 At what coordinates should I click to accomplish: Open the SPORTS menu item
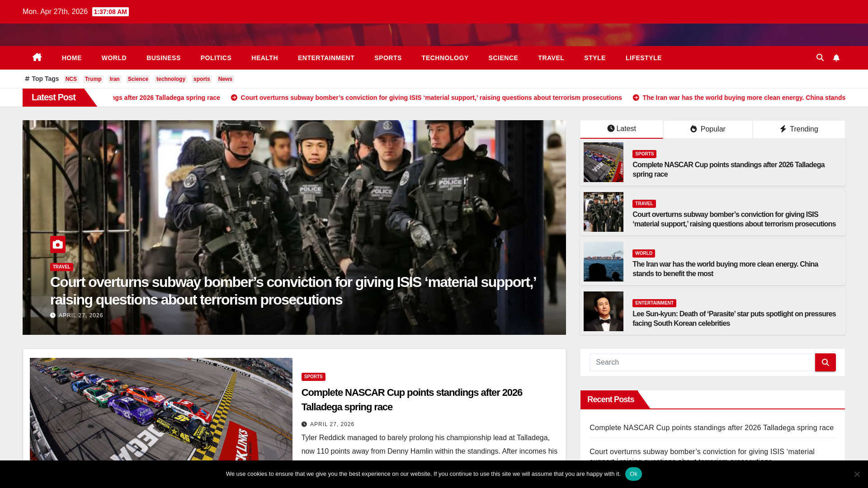point(388,58)
